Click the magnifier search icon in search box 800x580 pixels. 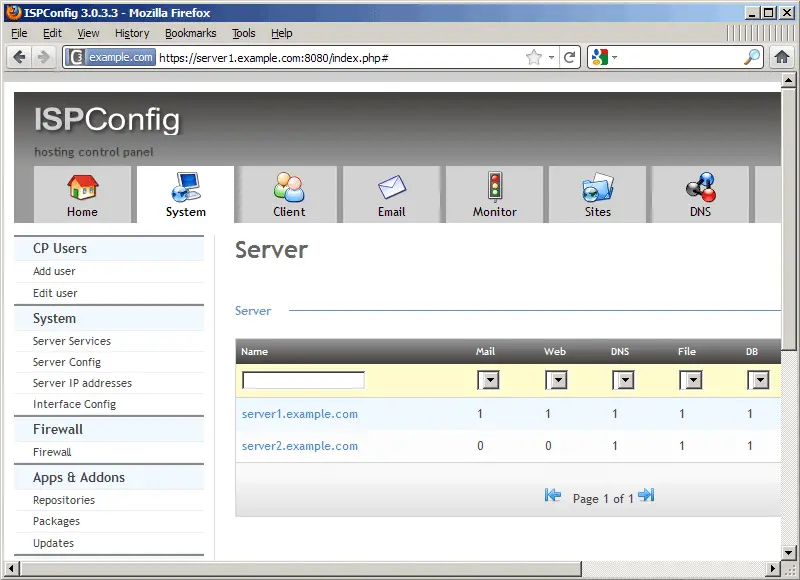point(752,57)
